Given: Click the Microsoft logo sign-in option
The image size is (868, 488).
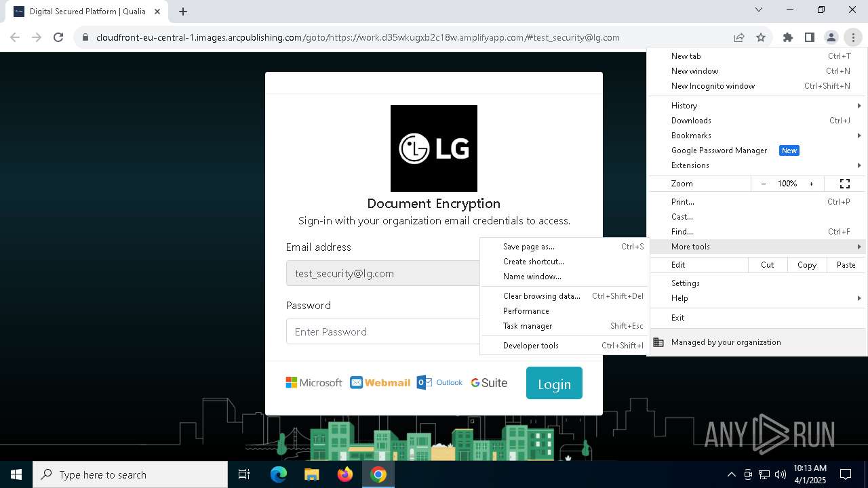Looking at the screenshot, I should pos(314,382).
